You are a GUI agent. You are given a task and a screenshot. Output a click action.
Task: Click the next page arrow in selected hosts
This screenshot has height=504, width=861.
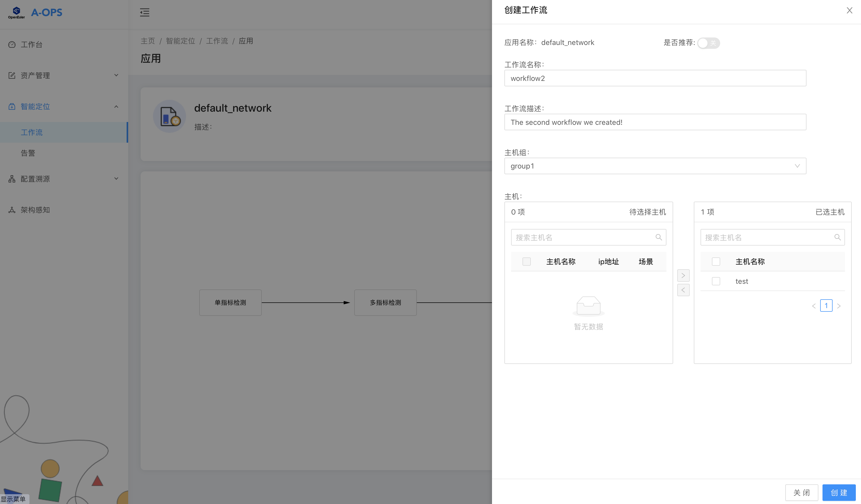click(x=839, y=306)
